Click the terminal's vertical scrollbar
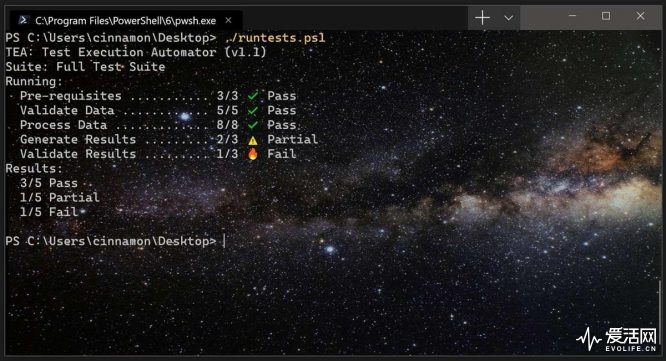The image size is (666, 361). (x=659, y=313)
